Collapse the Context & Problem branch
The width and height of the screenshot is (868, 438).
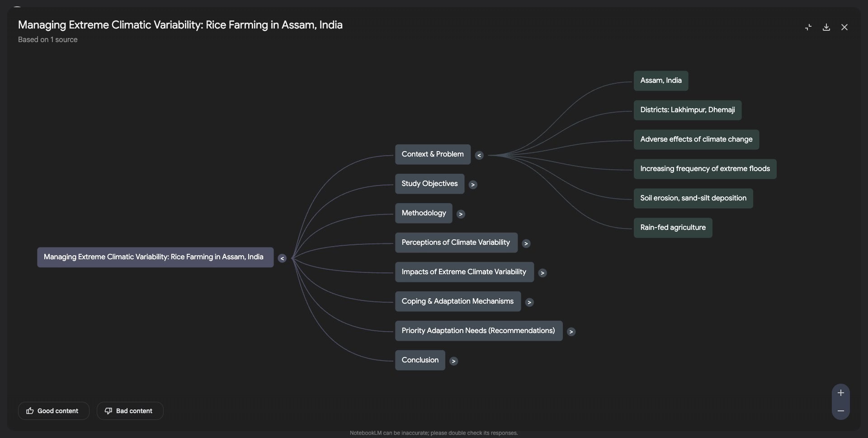479,155
